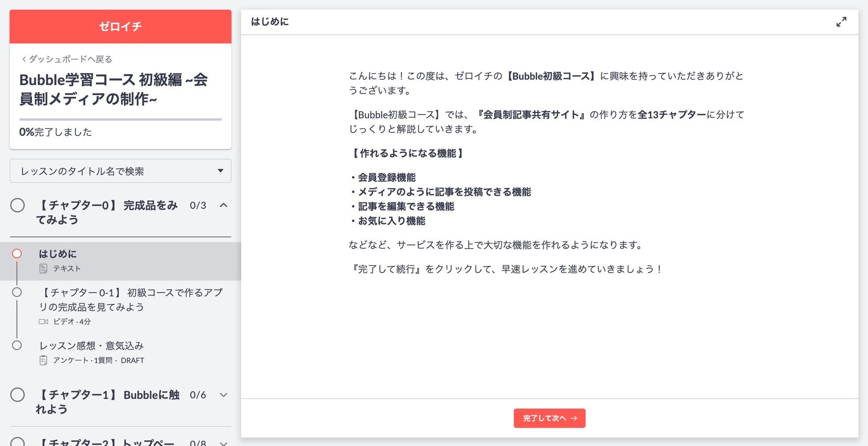Go back via ダッシュボードへ戻る link
Image resolution: width=868 pixels, height=446 pixels.
point(70,59)
